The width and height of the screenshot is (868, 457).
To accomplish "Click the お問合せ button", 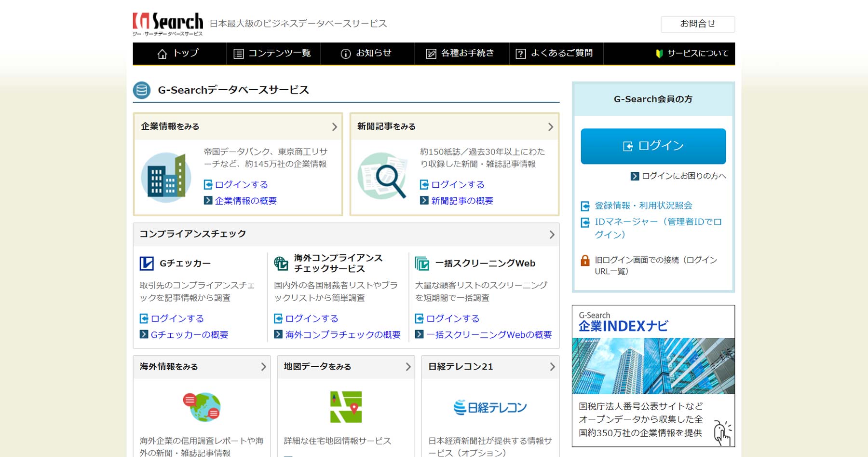I will click(x=698, y=24).
